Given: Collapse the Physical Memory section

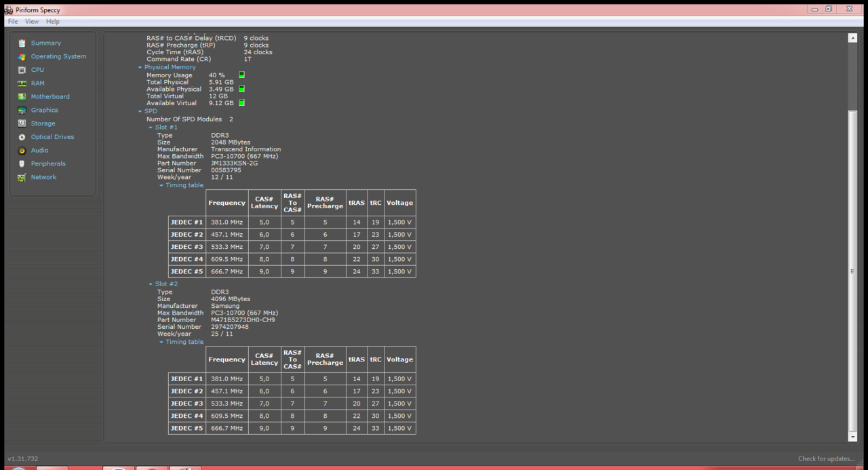Looking at the screenshot, I should pos(140,68).
